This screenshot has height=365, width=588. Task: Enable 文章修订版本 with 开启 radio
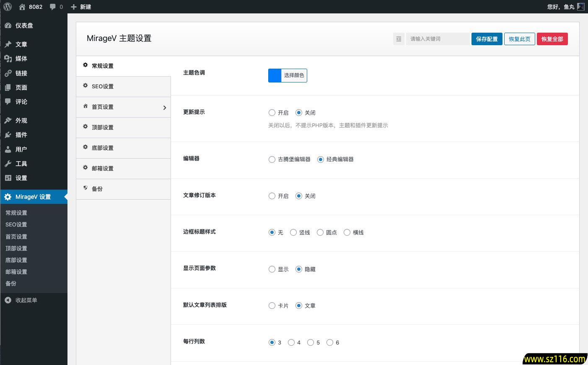point(272,196)
